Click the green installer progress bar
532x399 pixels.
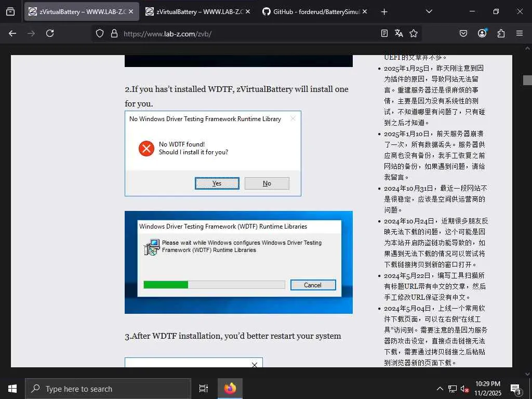tap(166, 285)
